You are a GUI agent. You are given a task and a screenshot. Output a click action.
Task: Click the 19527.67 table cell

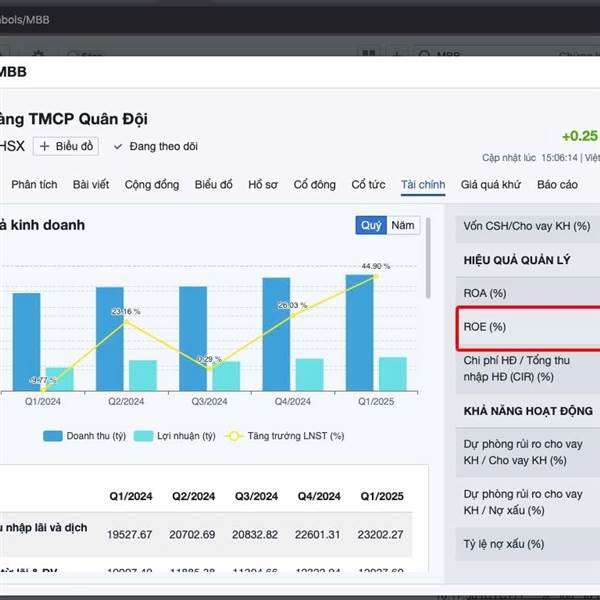pyautogui.click(x=129, y=534)
